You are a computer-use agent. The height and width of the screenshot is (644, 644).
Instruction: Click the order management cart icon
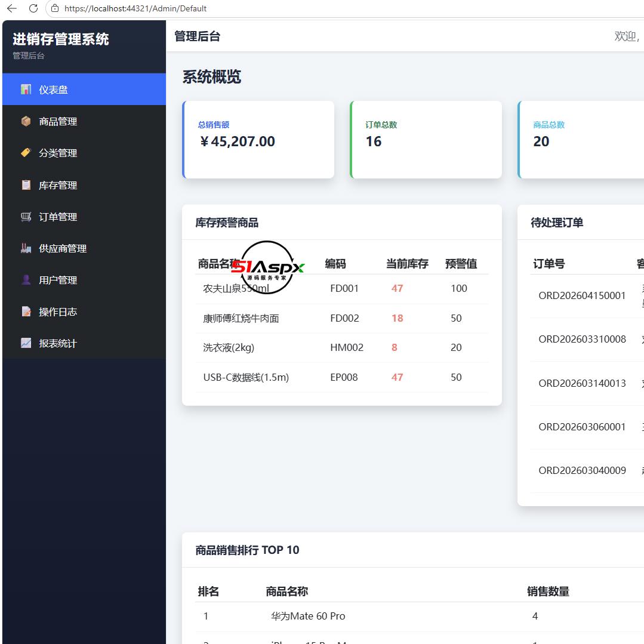pos(26,217)
